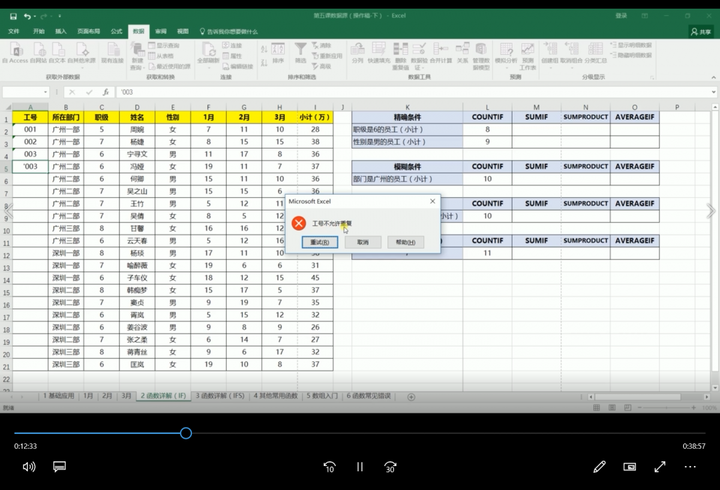Open 最近使用的源 recent sources
The width and height of the screenshot is (720, 490).
[169, 66]
